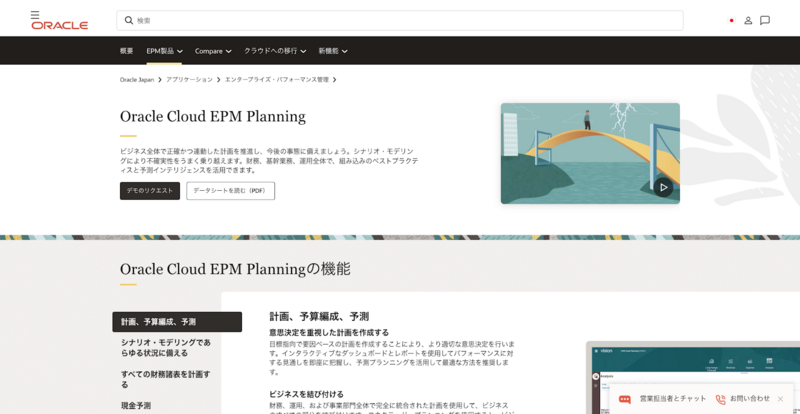Click the Oracle Cloud EPM Planningの機能 heading
Screen dimensions: 800x414
(x=235, y=269)
